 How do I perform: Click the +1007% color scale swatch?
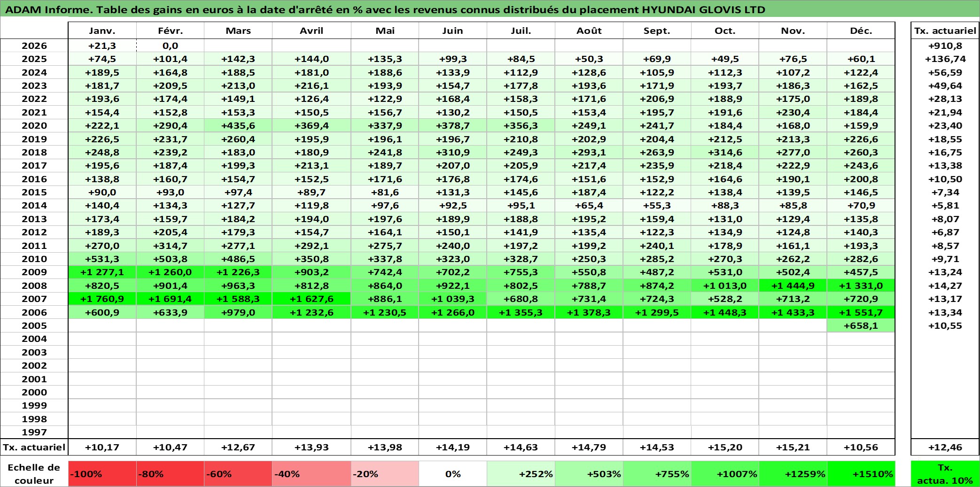pos(725,474)
